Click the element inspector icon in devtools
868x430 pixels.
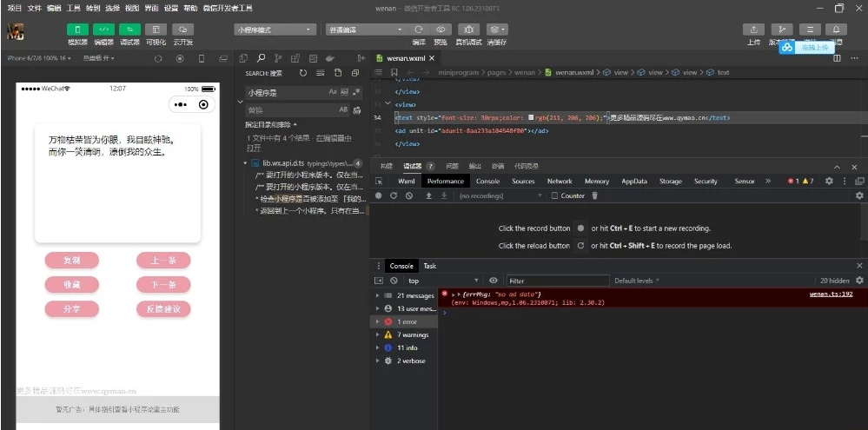click(378, 182)
